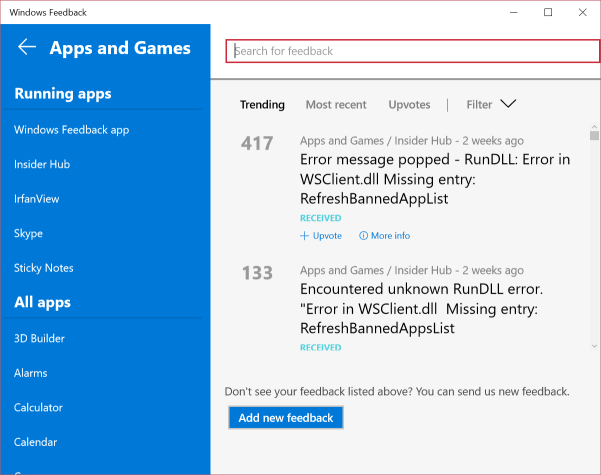Image resolution: width=601 pixels, height=475 pixels.
Task: Select 3D Builder under All apps
Action: [39, 338]
